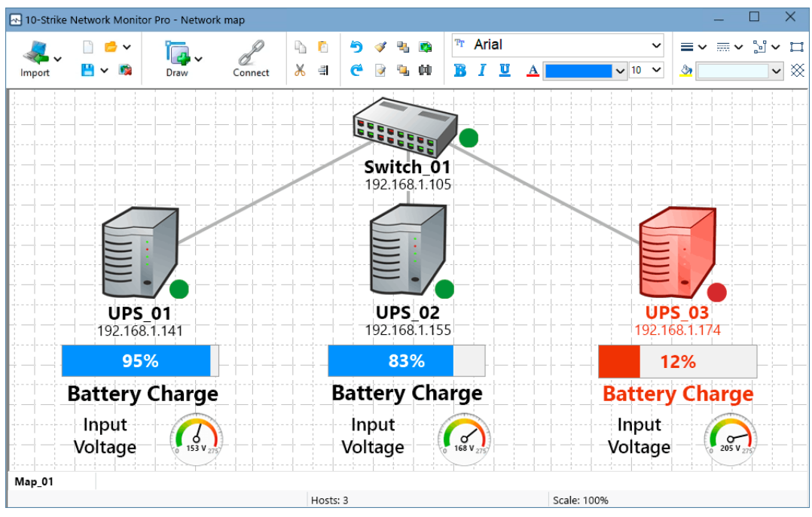
Task: Expand the Draw dropdown arrow
Action: (x=199, y=59)
